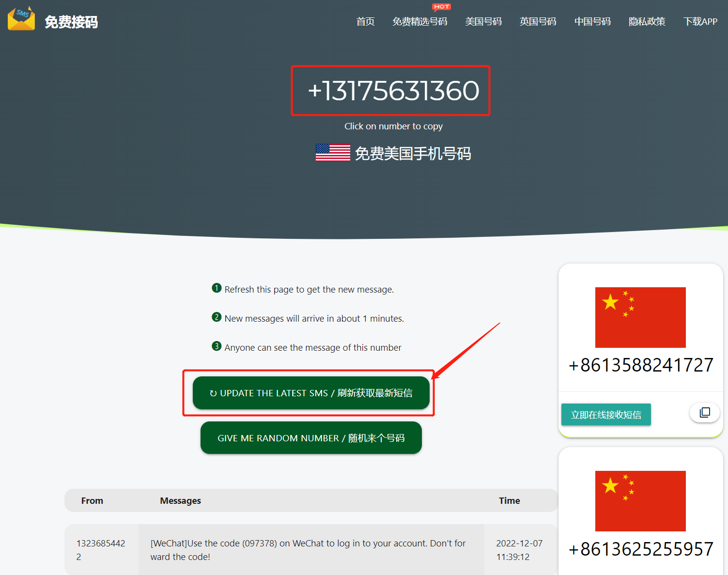
Task: Click China flag above +8613625255957
Action: [x=640, y=501]
